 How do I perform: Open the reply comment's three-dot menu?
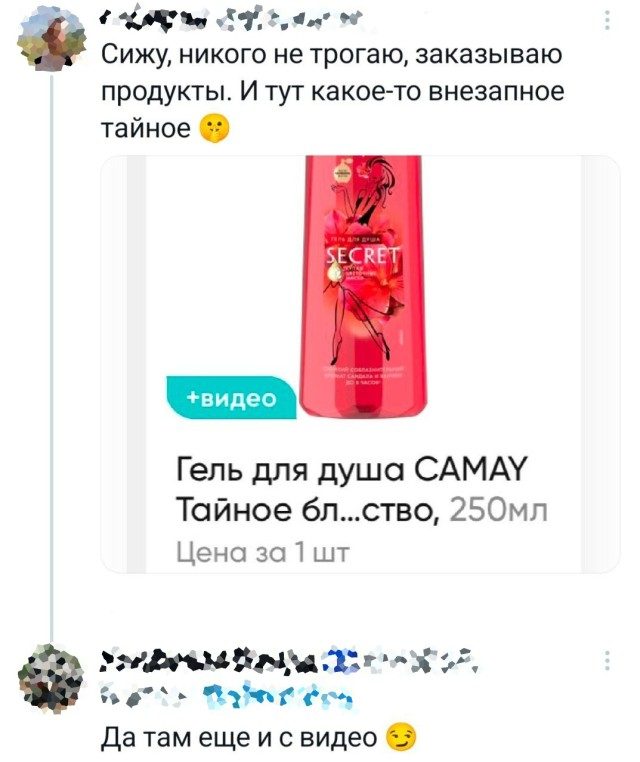click(x=607, y=661)
